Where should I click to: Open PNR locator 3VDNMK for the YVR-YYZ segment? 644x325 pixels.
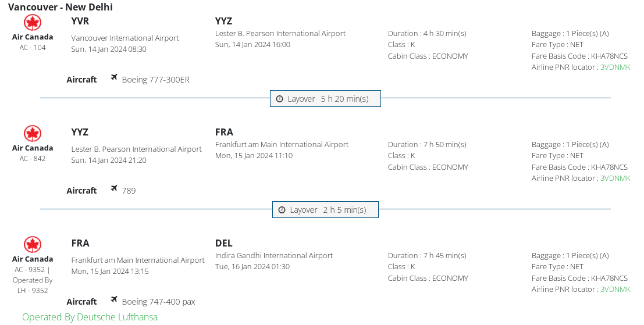(615, 67)
